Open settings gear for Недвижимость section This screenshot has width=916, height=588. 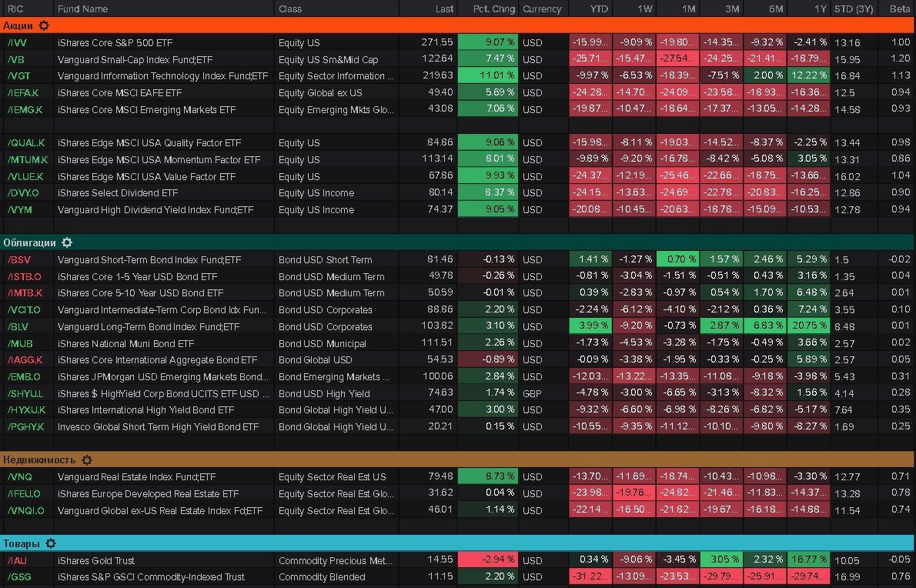click(87, 460)
